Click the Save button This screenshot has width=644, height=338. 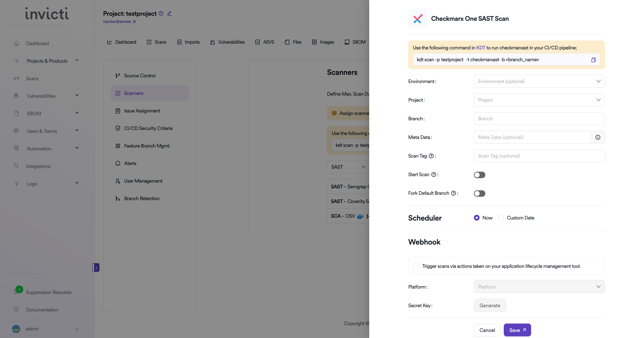pos(517,330)
